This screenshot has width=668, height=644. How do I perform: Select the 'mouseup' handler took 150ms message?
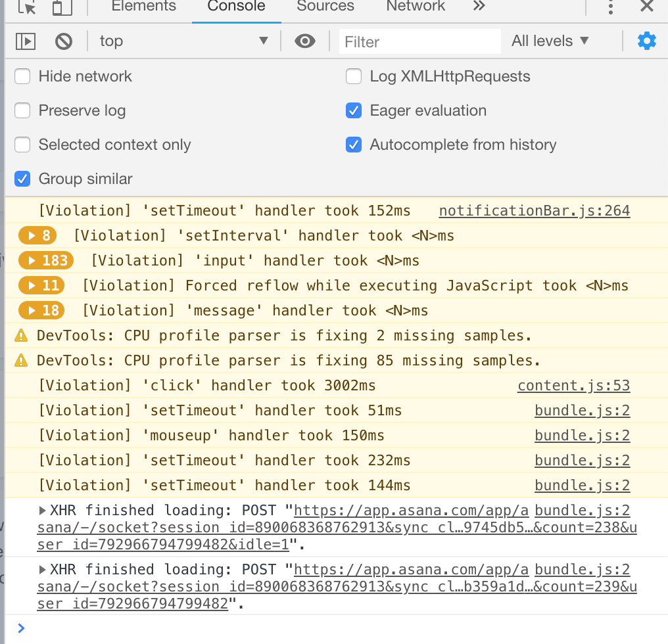point(211,435)
